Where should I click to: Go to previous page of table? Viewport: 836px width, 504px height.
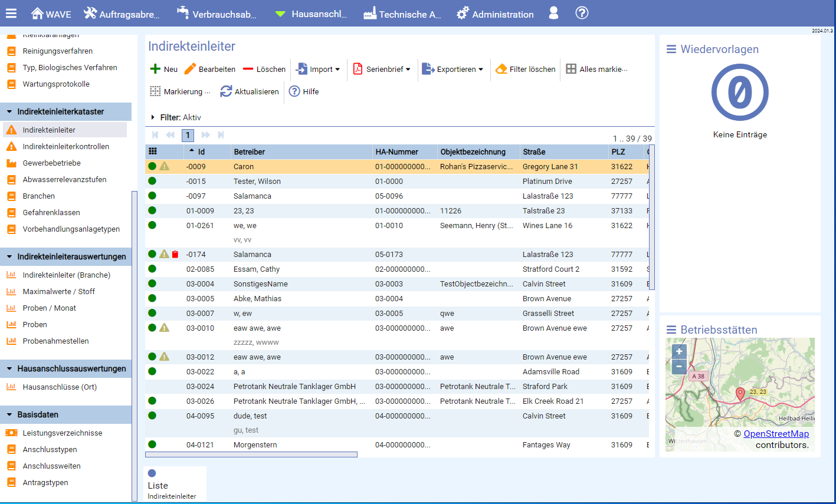(x=171, y=135)
